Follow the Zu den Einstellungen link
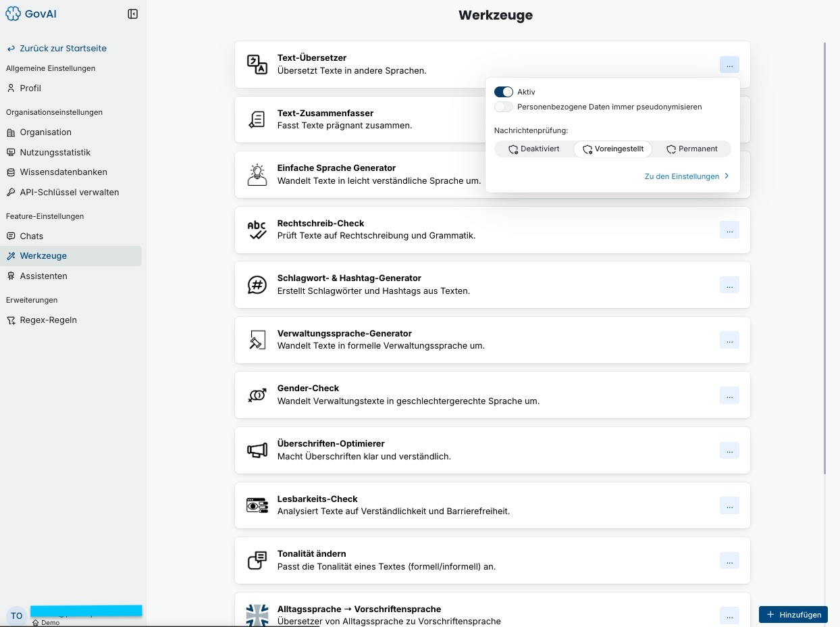 click(687, 176)
